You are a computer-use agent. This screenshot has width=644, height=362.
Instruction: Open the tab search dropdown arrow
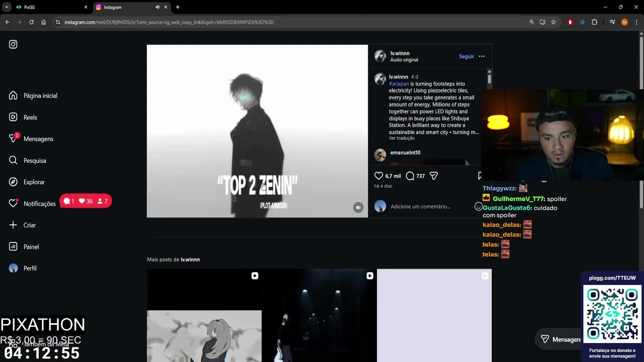[7, 7]
